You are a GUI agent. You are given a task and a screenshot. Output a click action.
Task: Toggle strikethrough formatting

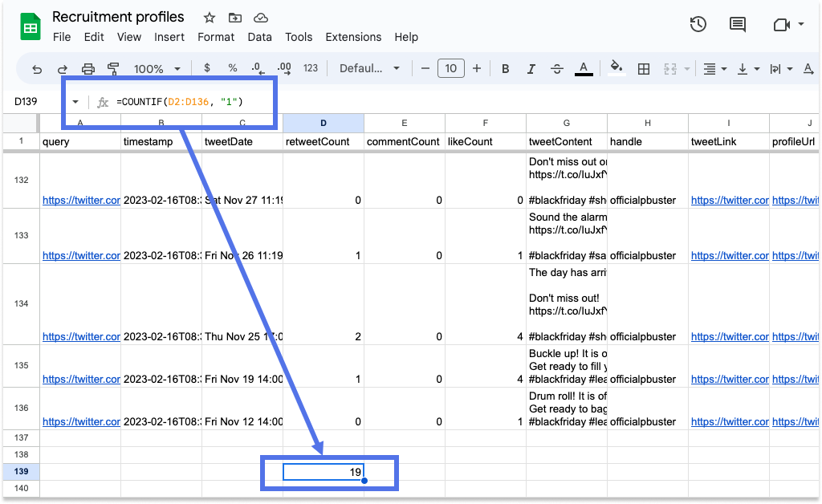point(557,69)
